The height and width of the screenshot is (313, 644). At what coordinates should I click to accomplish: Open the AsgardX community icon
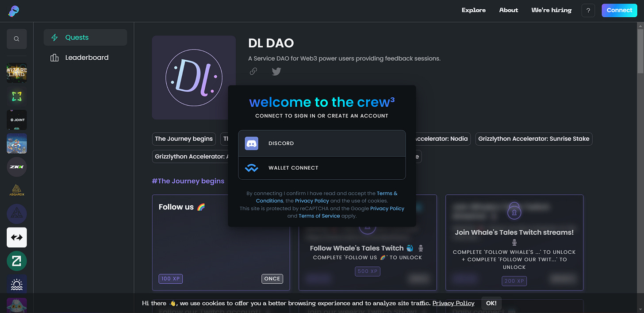coord(17,190)
